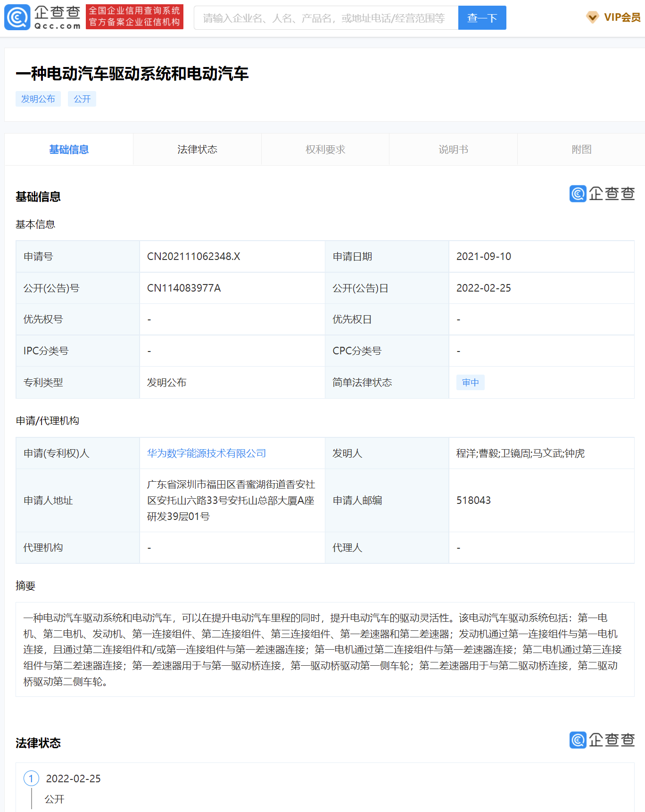Click the applicant address text cell

[232, 501]
